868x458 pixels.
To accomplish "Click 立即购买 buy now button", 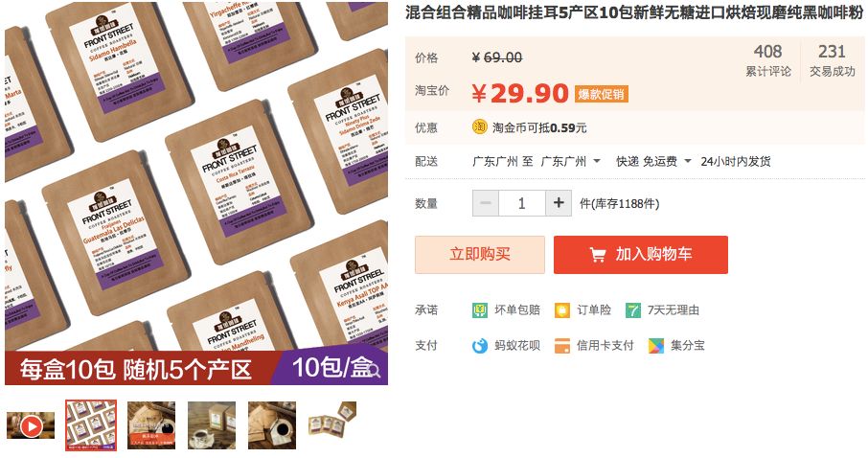I will click(x=480, y=255).
